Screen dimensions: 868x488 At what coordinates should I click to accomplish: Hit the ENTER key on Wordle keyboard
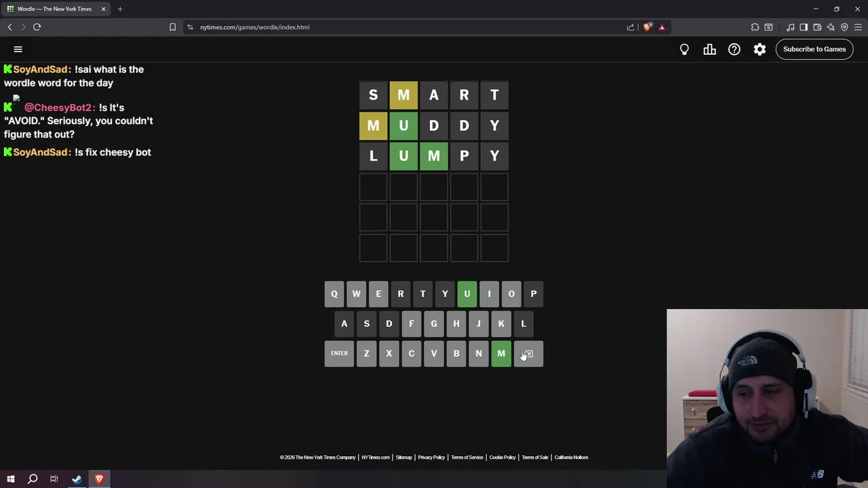[339, 353]
